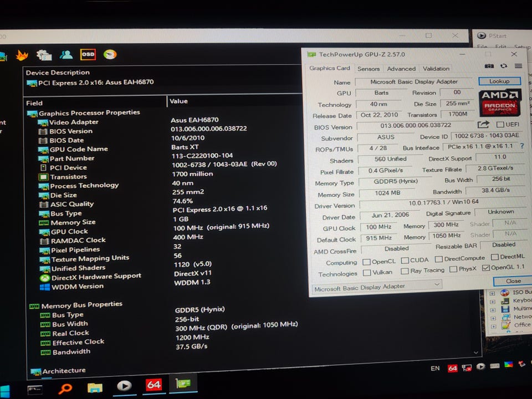Switch to the Sensors tab
The width and height of the screenshot is (532, 399).
point(369,69)
